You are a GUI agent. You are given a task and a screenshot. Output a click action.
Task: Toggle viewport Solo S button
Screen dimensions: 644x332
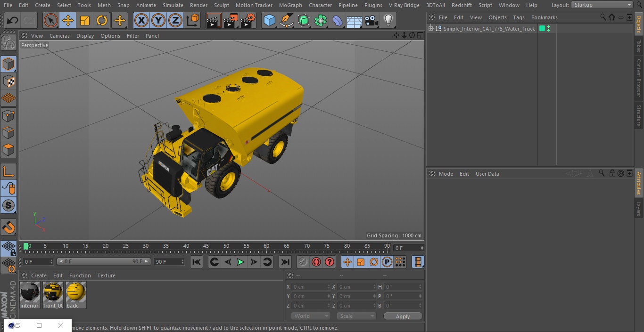coord(8,206)
